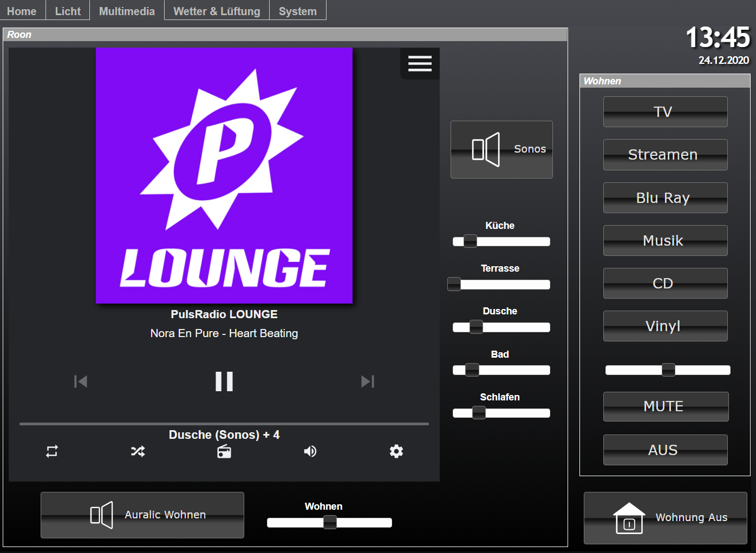The height and width of the screenshot is (553, 756).
Task: Click the 24.12.2020 date text
Action: 724,61
